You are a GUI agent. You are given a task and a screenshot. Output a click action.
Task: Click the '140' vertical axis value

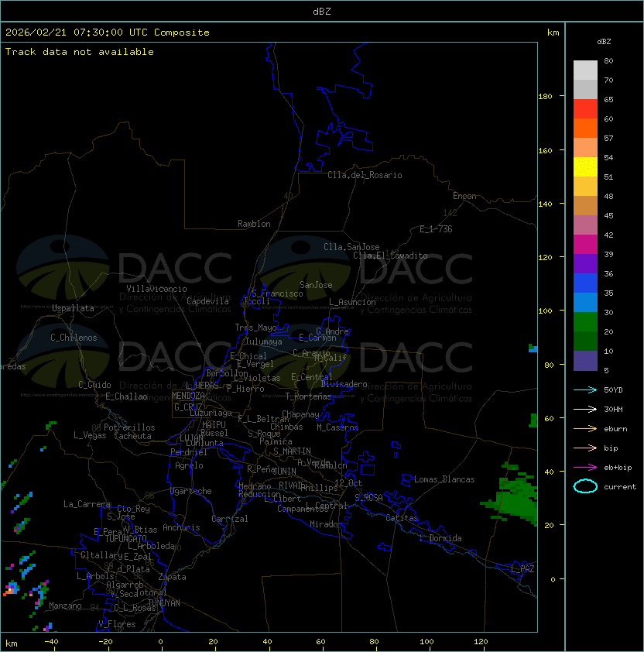545,204
